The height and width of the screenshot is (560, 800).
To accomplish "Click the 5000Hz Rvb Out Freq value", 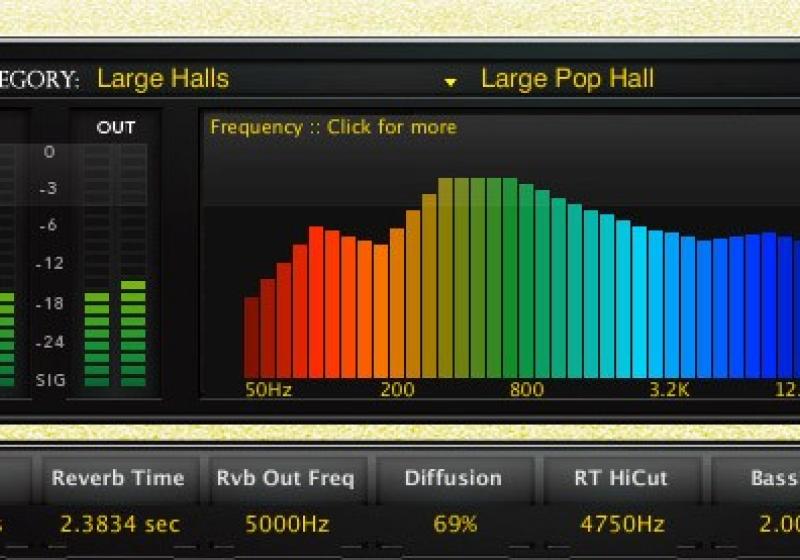I will click(285, 524).
